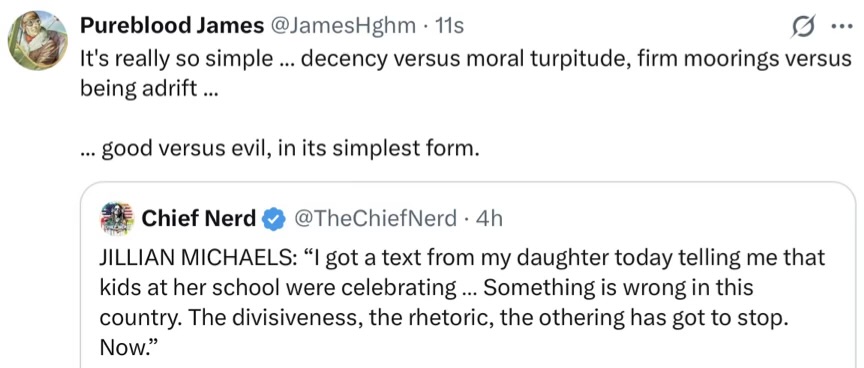Click the closing "Now." text in quote
The image size is (864, 368).
(129, 348)
